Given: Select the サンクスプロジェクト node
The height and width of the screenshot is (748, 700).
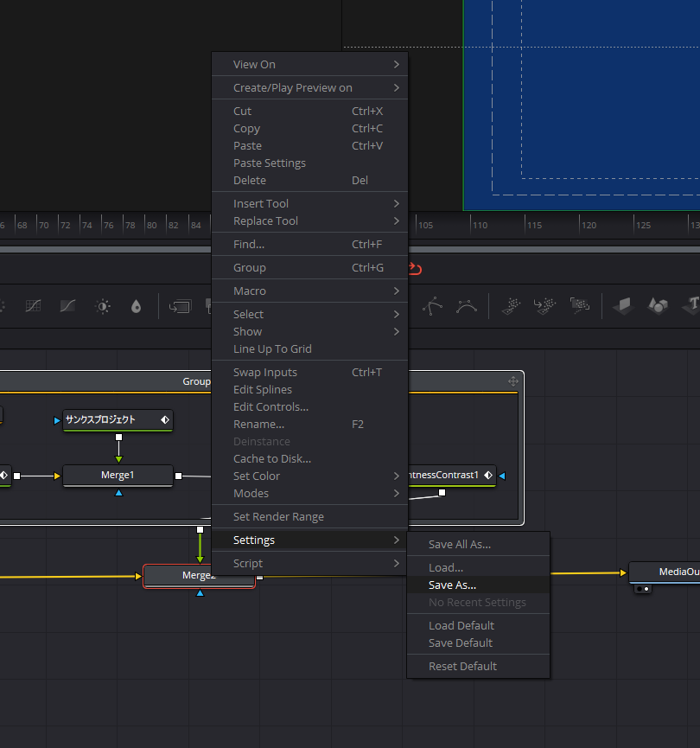Looking at the screenshot, I should (118, 420).
